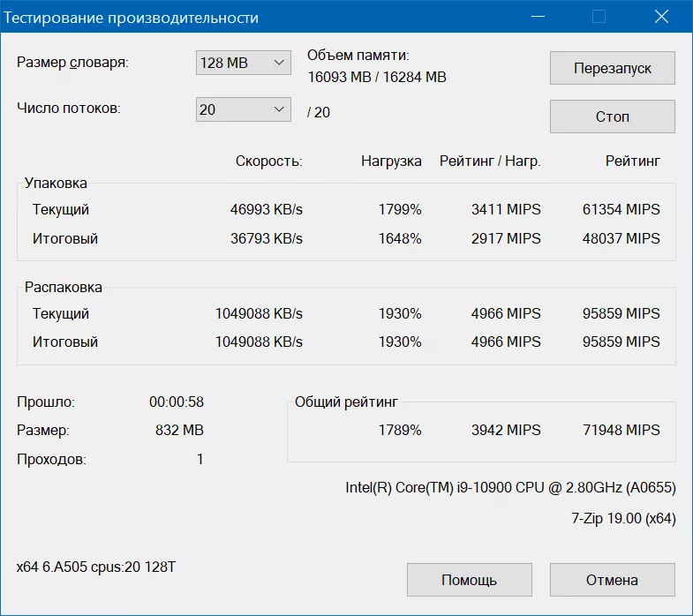This screenshot has height=616, width=693.
Task: Click the memory value 16093 MB / 16284 MB
Action: (377, 77)
